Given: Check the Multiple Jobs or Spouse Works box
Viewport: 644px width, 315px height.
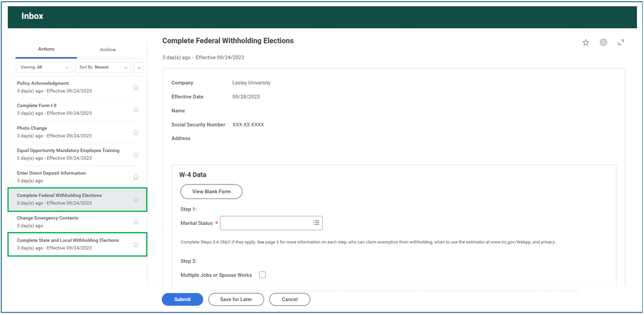Looking at the screenshot, I should 263,275.
